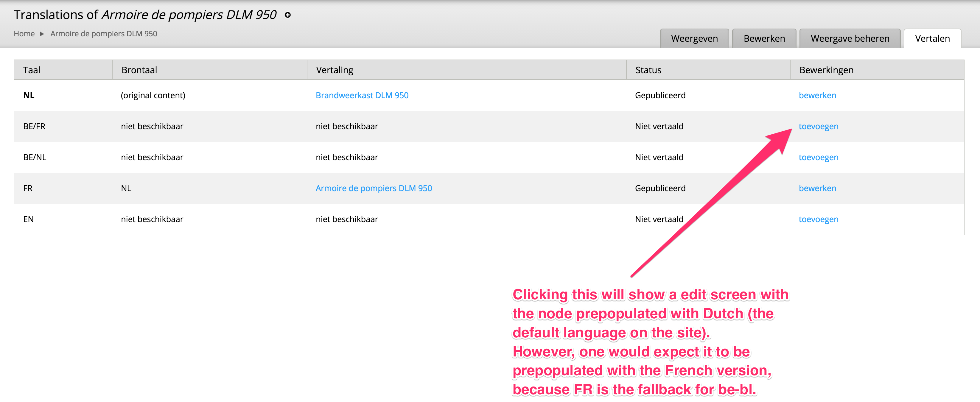Click the Status column header
980x402 pixels.
coord(648,70)
